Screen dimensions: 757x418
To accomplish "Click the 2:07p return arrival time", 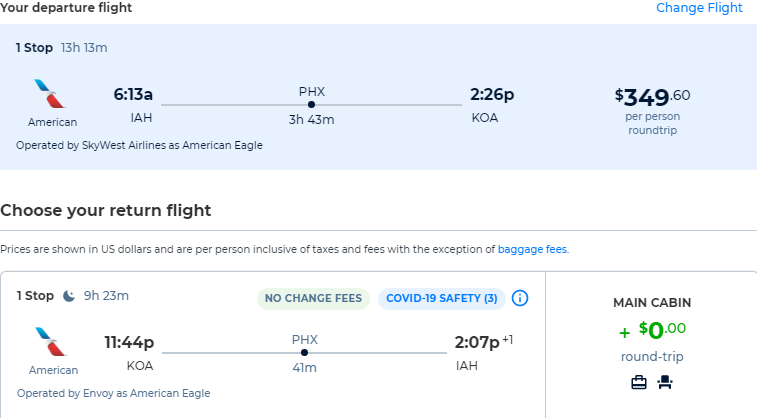I will pyautogui.click(x=477, y=343).
